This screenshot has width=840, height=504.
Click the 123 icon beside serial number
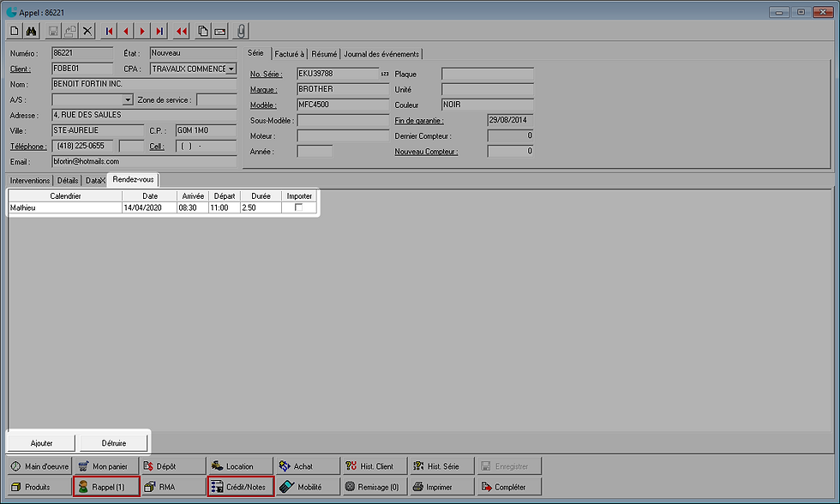pos(385,74)
